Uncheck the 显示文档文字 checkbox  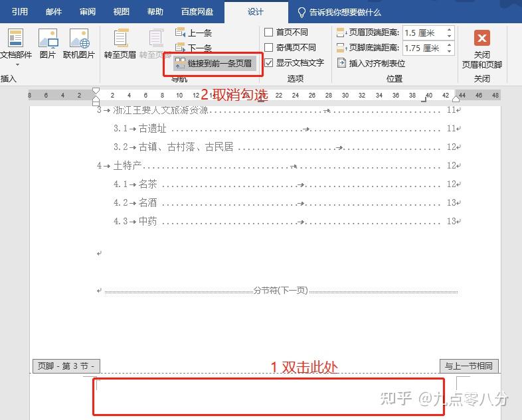pos(268,62)
